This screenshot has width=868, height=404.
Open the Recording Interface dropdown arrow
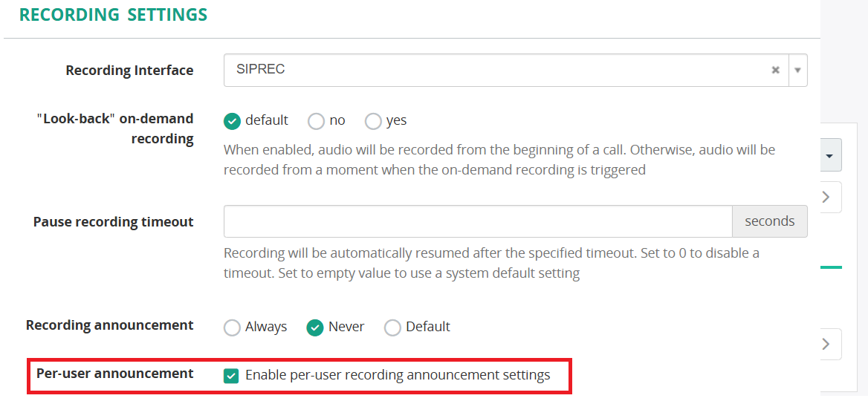point(797,70)
